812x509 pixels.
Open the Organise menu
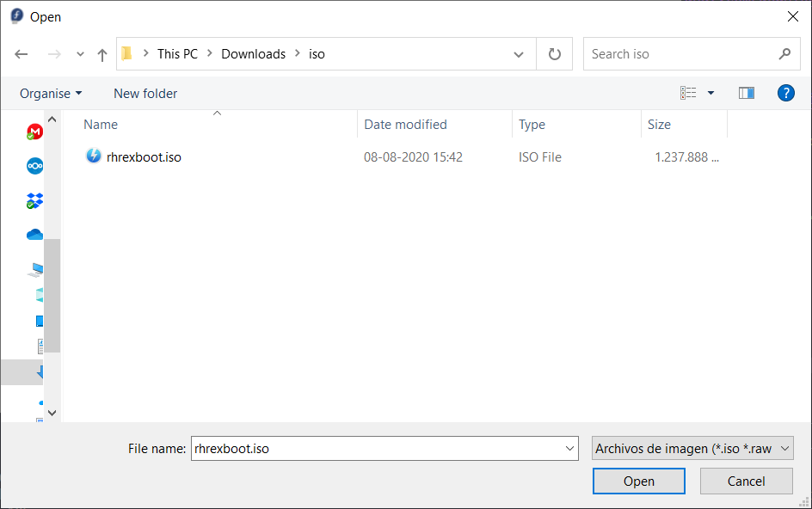click(51, 94)
